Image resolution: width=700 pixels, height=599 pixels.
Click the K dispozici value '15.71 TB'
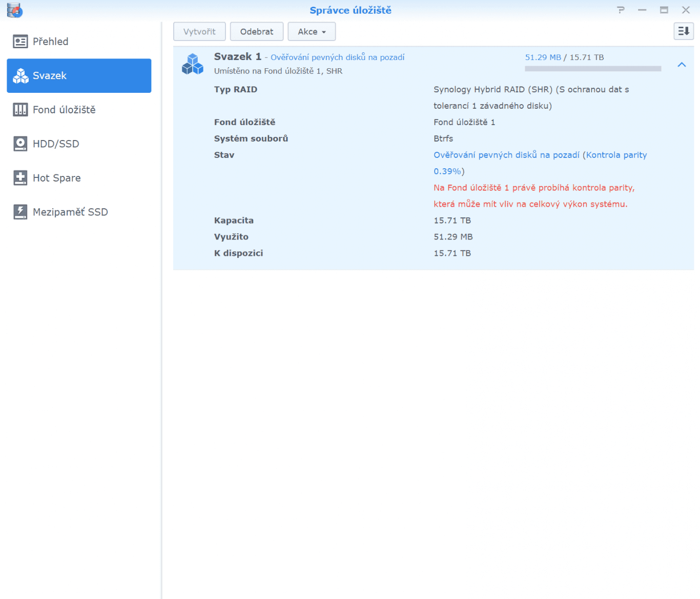pos(452,253)
